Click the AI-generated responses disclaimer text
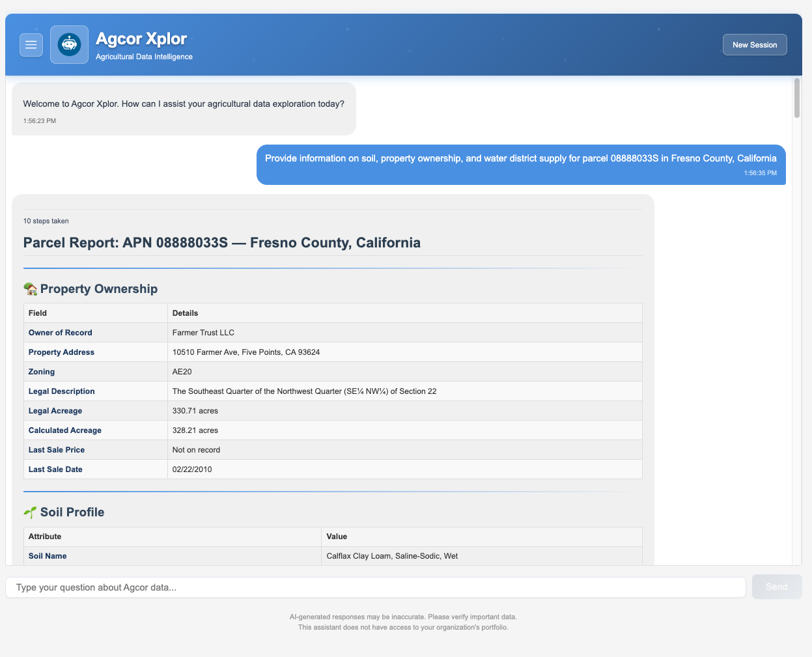The height and width of the screenshot is (657, 812). pyautogui.click(x=403, y=617)
